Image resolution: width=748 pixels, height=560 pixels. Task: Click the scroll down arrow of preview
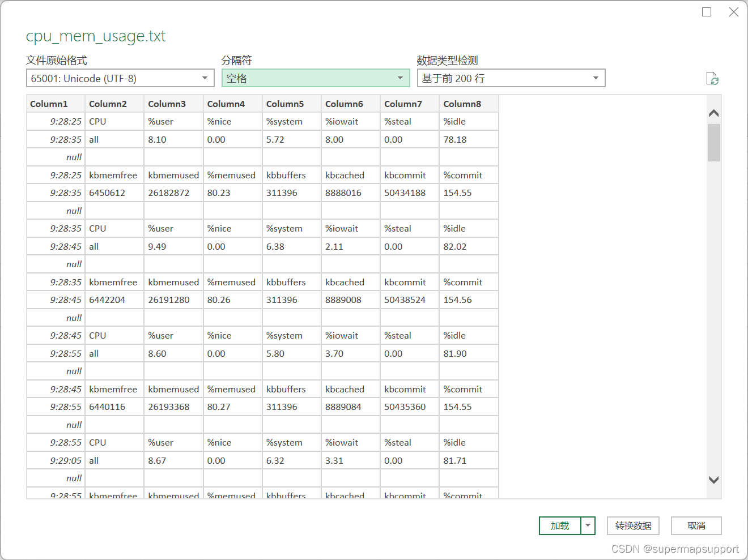714,480
